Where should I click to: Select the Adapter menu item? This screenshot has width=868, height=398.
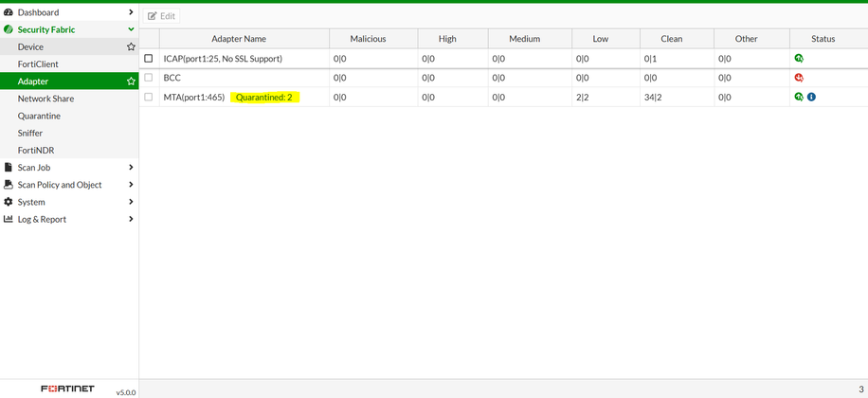pos(69,81)
